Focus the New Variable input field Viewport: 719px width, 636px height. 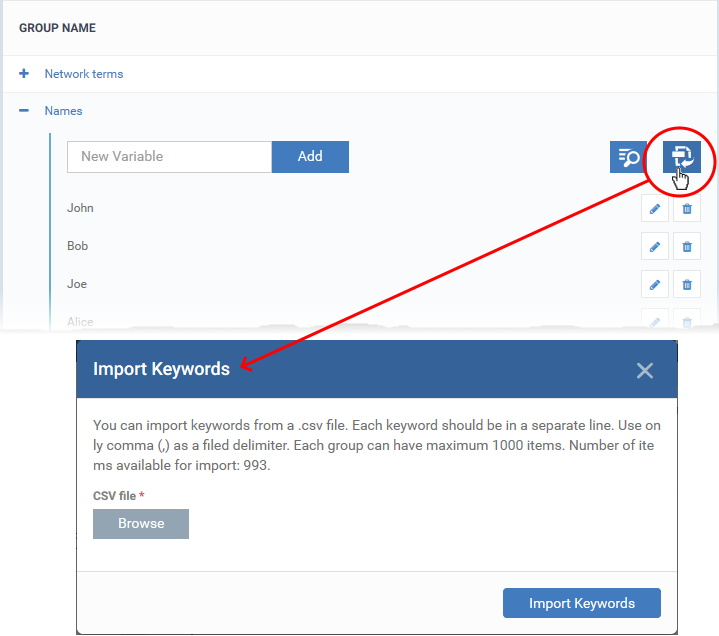coord(170,157)
